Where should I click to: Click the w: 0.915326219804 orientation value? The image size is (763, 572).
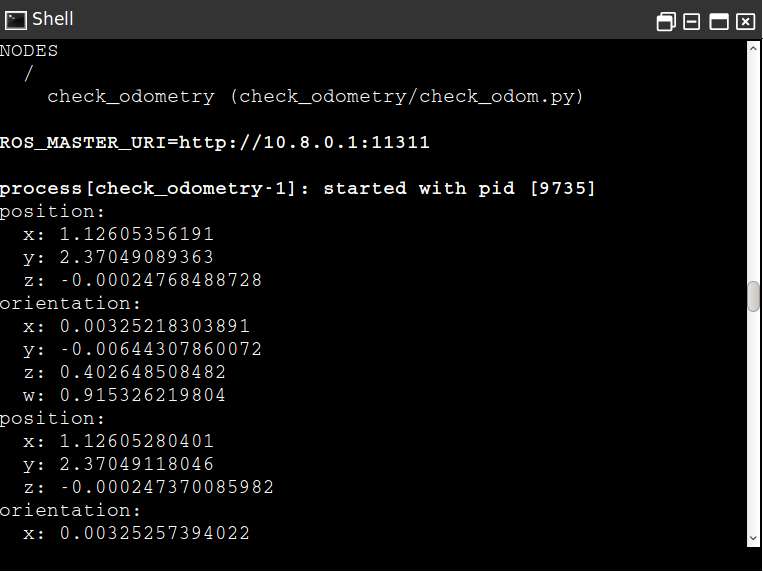pyautogui.click(x=125, y=395)
